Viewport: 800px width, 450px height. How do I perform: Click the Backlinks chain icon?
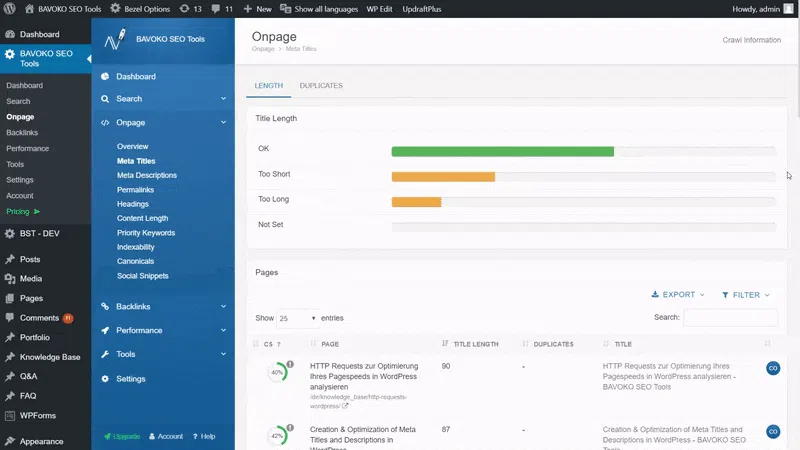(x=105, y=307)
